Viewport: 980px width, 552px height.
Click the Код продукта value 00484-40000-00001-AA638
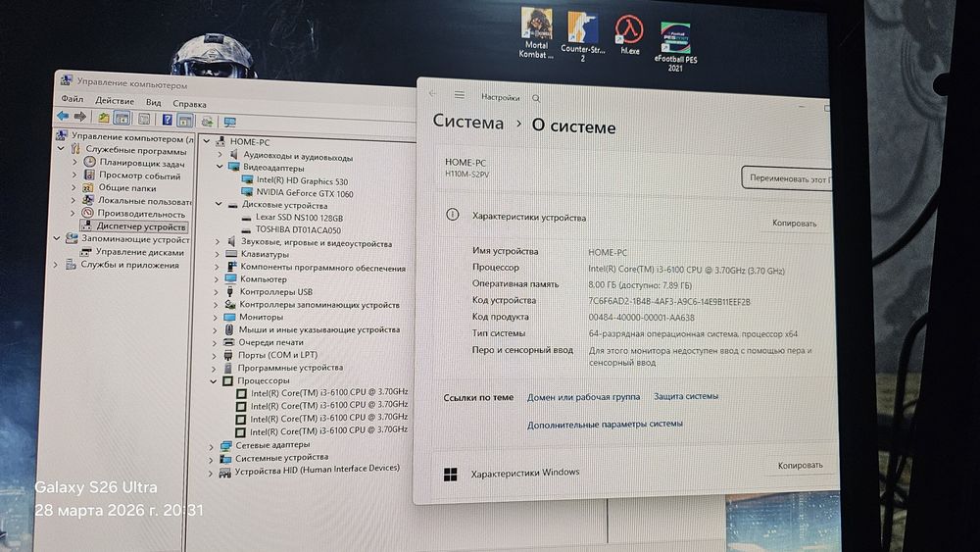[x=641, y=317]
